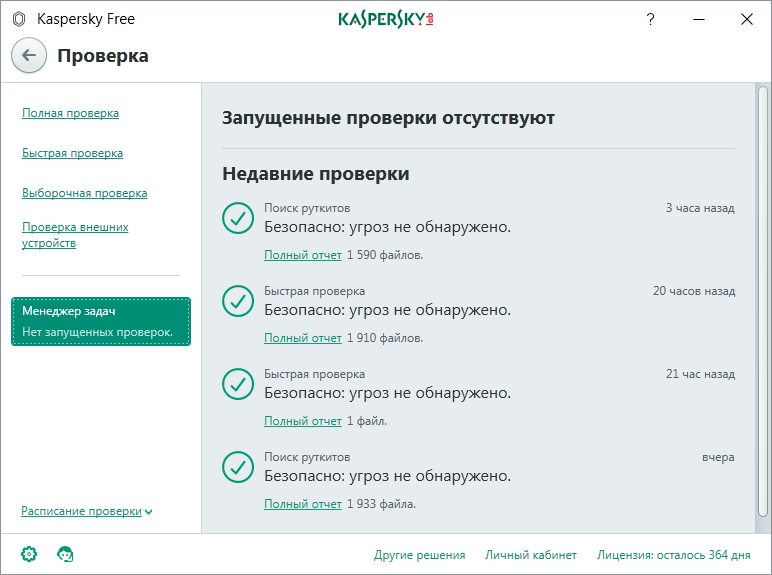Open Полная проверка
The image size is (772, 575).
70,113
